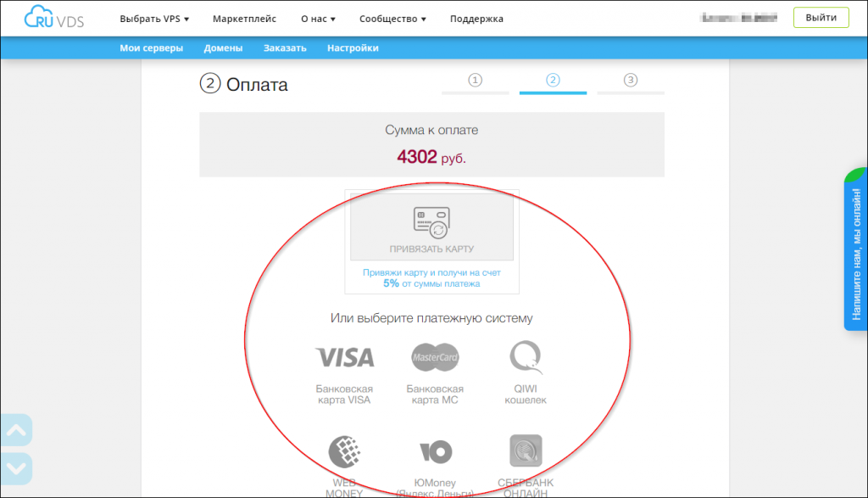
Task: Open the Поддержка page
Action: [476, 19]
